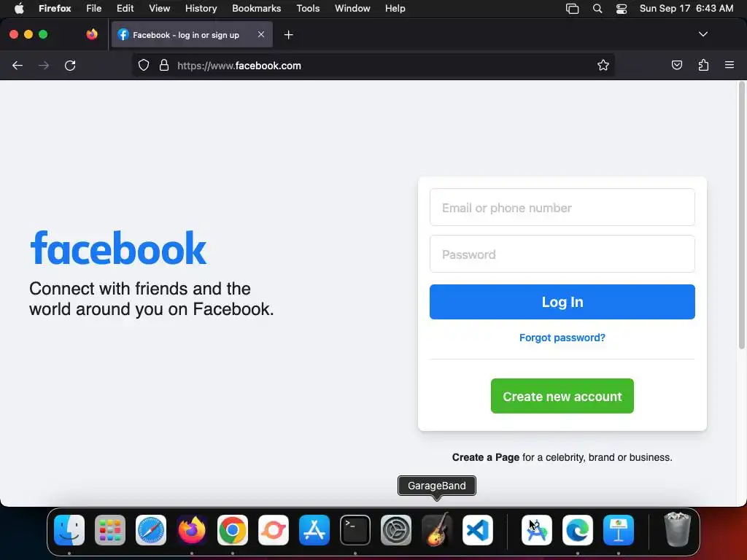The height and width of the screenshot is (560, 747).
Task: Open App Store from the Dock
Action: click(x=314, y=530)
